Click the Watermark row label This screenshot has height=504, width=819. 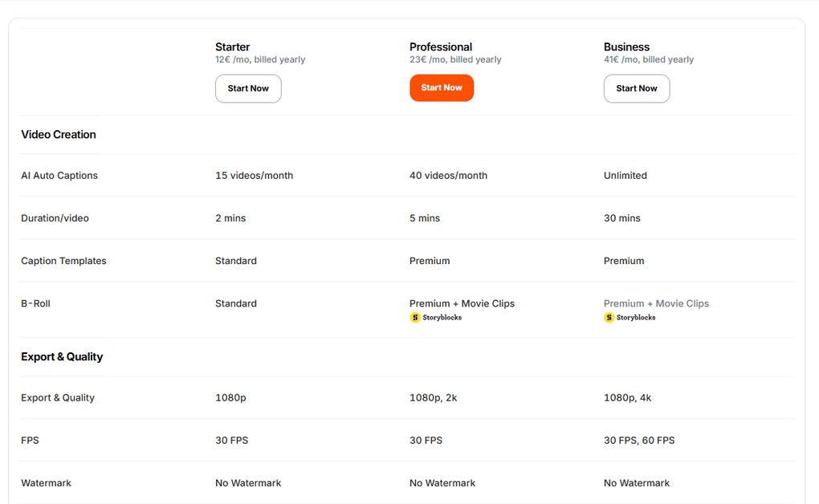pos(46,483)
